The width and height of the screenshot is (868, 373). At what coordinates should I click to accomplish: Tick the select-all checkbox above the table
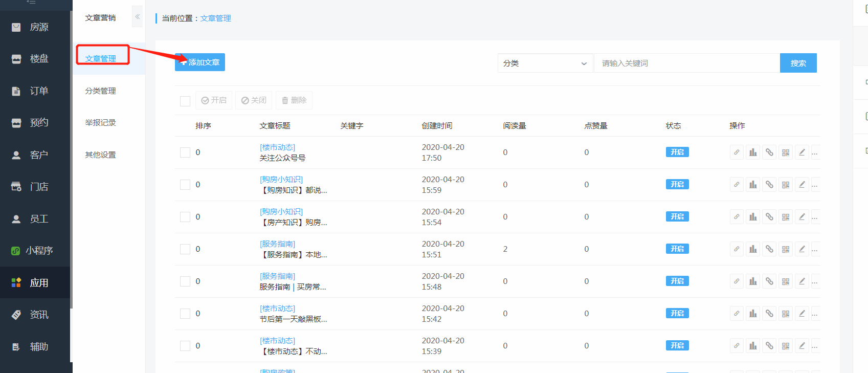[185, 101]
